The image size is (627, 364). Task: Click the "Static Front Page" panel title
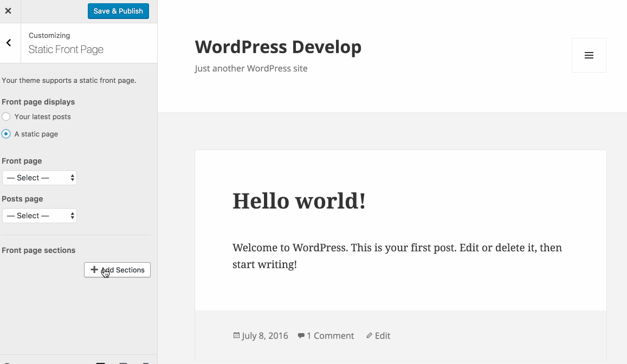click(66, 49)
